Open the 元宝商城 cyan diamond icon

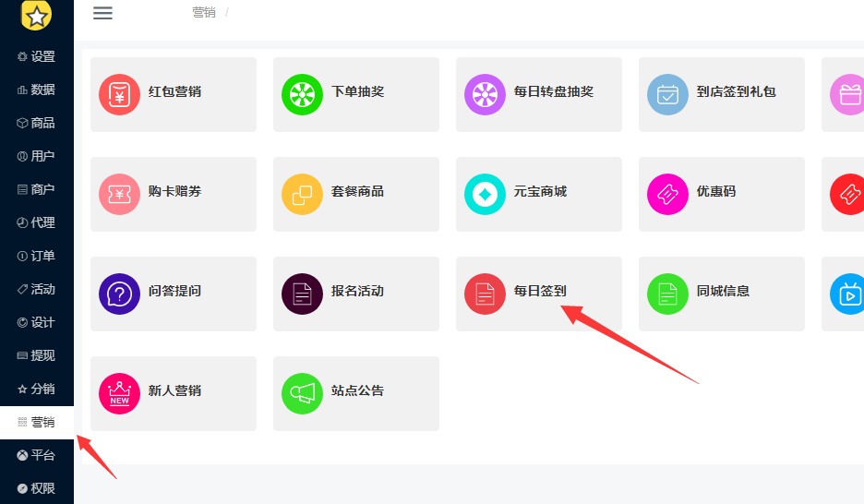point(485,195)
